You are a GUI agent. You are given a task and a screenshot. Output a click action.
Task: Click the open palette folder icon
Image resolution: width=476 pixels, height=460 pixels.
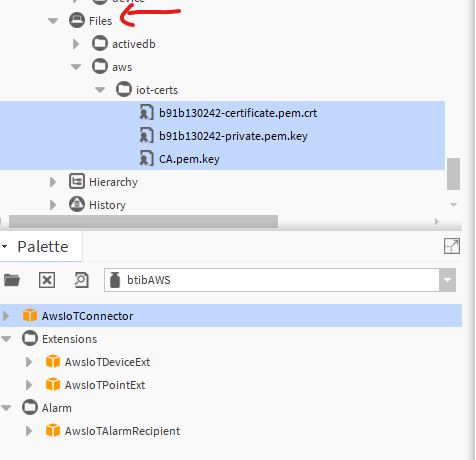(x=12, y=280)
